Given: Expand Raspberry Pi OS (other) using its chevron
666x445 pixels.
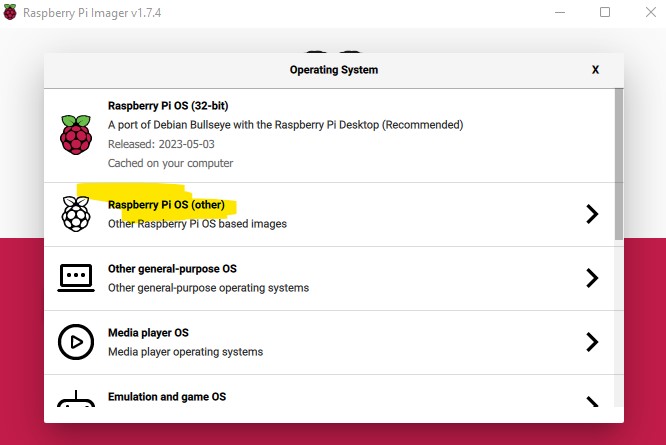Looking at the screenshot, I should 592,214.
